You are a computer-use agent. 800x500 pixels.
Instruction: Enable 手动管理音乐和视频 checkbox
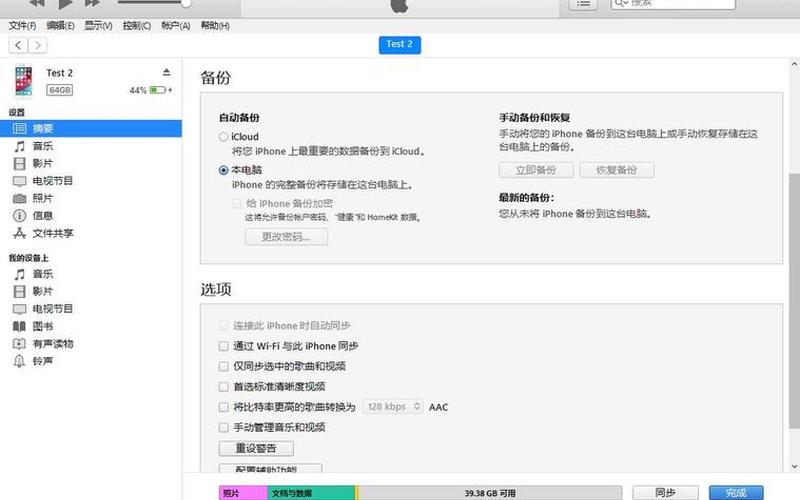(x=223, y=428)
